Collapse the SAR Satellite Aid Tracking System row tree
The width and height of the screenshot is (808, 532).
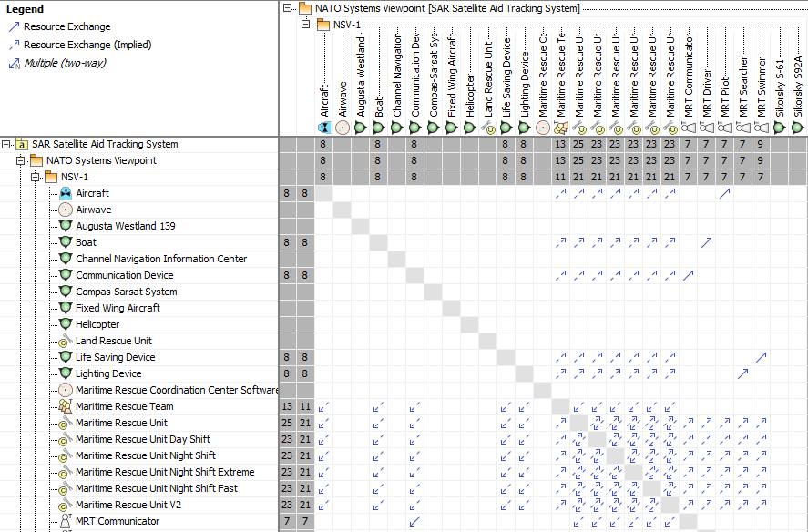(x=5, y=144)
